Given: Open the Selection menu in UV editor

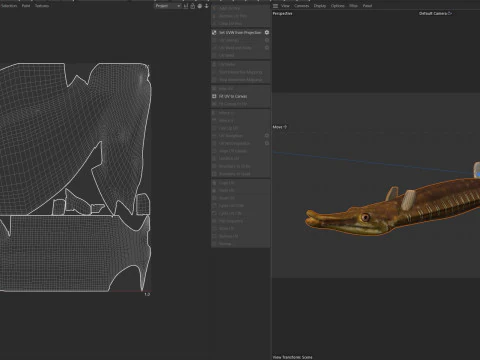Looking at the screenshot, I should coord(9,6).
